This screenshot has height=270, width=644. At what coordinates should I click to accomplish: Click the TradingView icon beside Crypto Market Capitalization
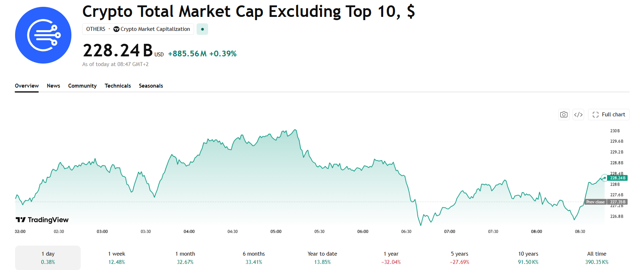(x=116, y=29)
